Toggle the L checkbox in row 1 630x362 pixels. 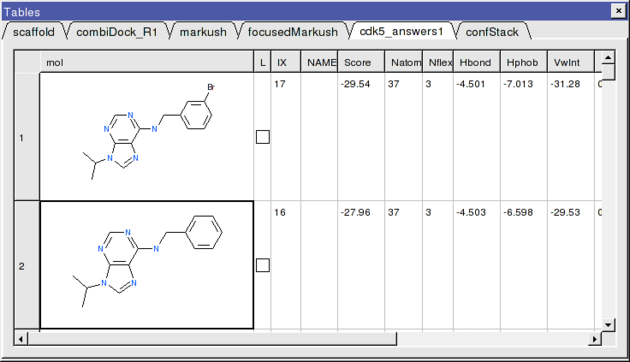(262, 137)
